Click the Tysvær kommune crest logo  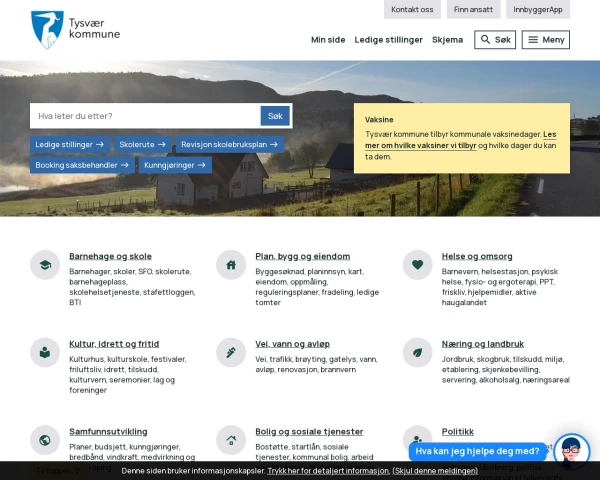tap(47, 30)
